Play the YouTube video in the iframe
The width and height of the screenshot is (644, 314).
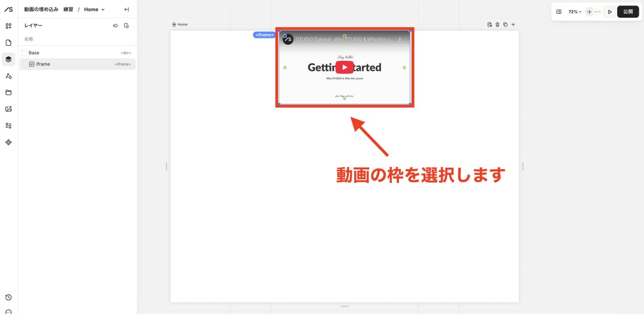coord(344,67)
